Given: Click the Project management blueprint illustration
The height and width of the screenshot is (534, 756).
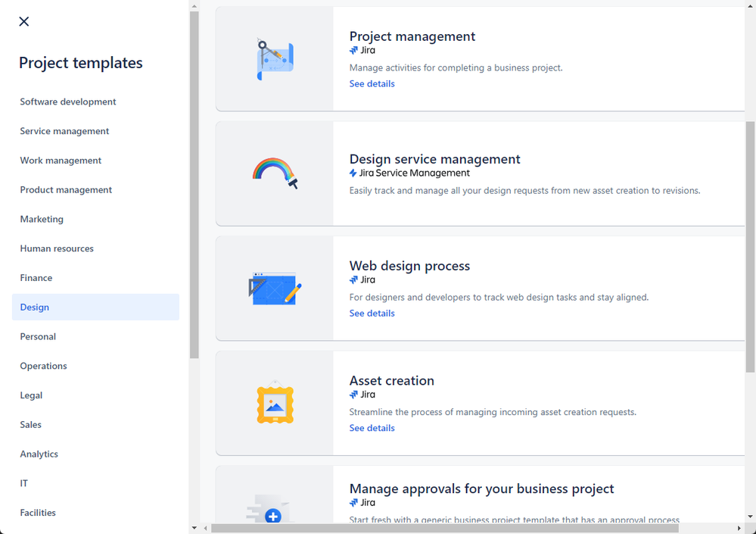Looking at the screenshot, I should (275, 59).
